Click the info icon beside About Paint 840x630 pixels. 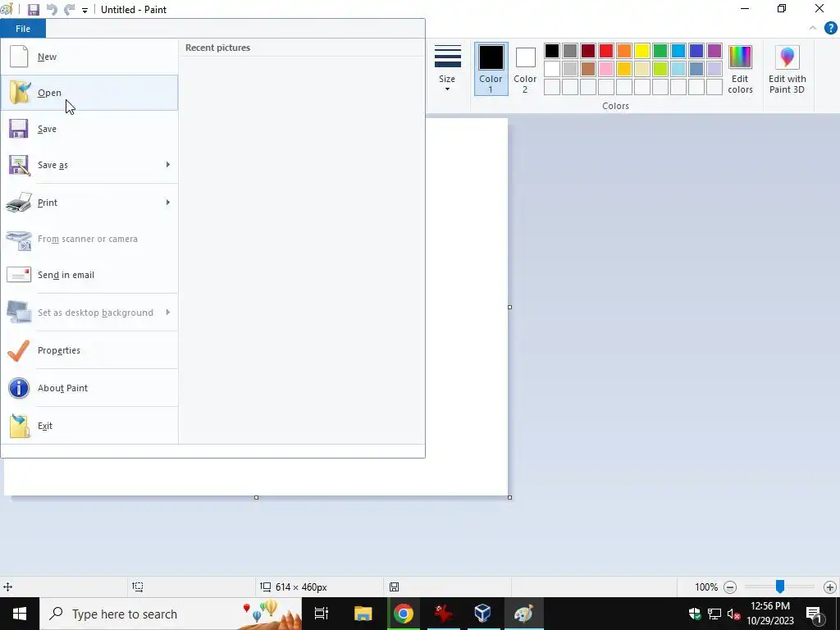click(19, 388)
